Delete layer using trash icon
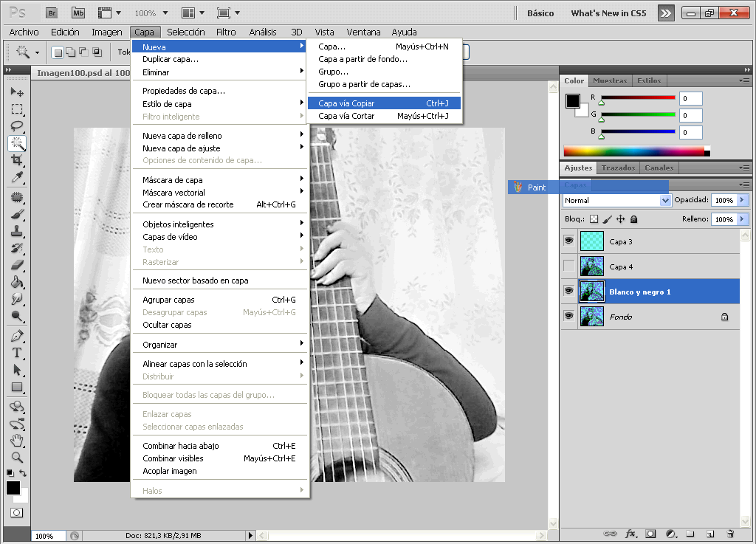The image size is (756, 544). [730, 534]
